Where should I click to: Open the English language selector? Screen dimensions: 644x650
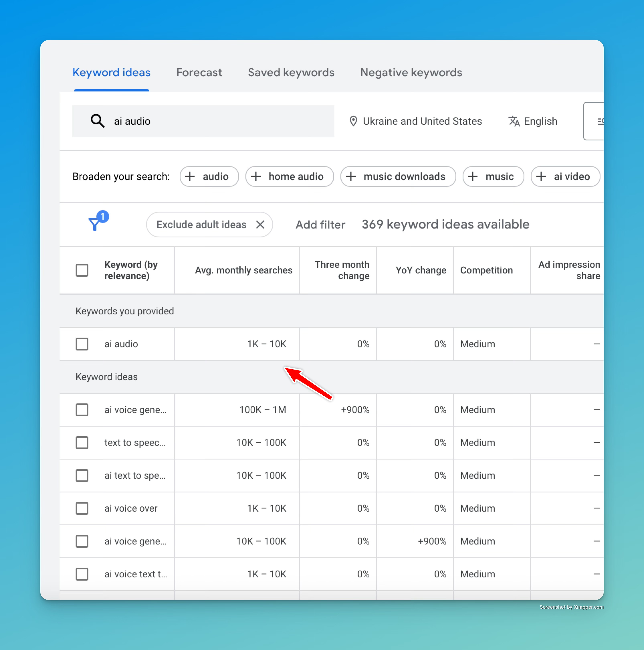[540, 121]
